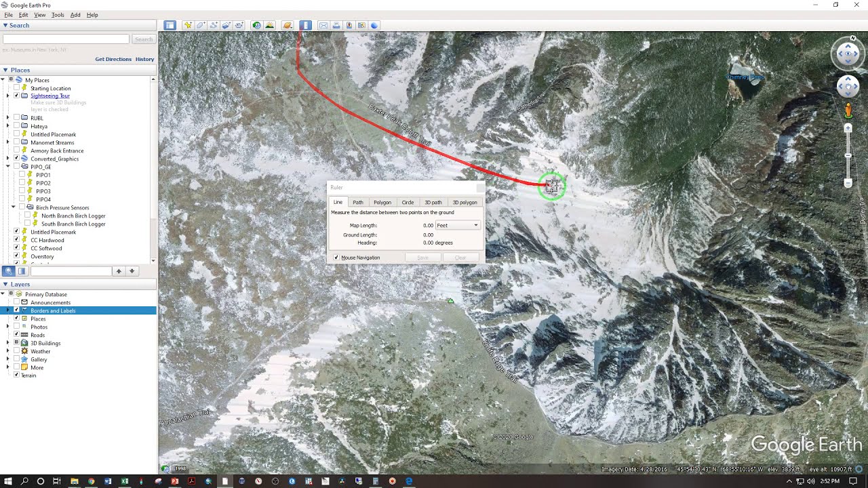Click the blue globe Sign-in/Earth toolbar icon
Image resolution: width=868 pixels, height=488 pixels.
(374, 25)
